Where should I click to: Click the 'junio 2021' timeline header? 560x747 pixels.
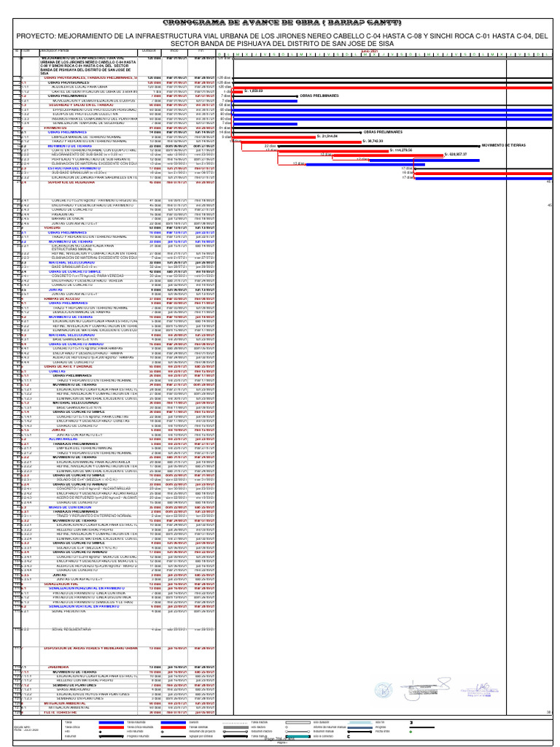(x=370, y=51)
